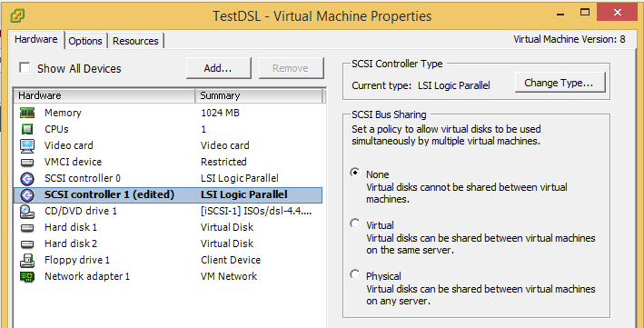Click the Remove button

291,68
